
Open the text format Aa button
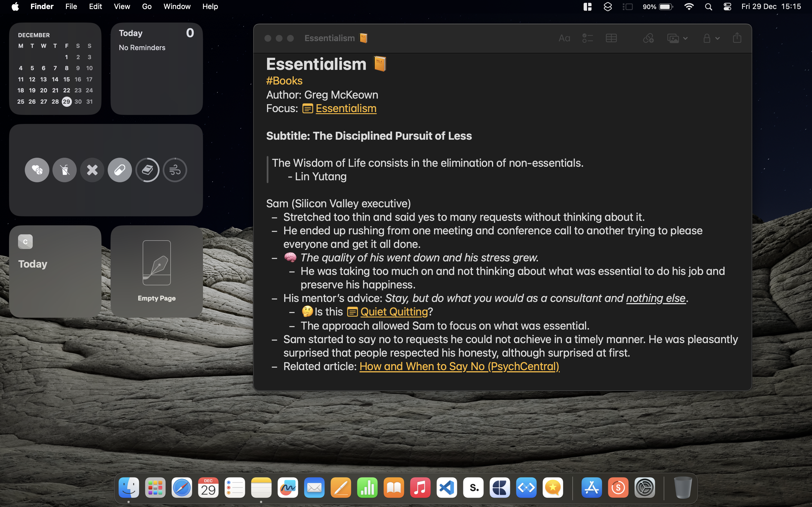click(x=564, y=38)
